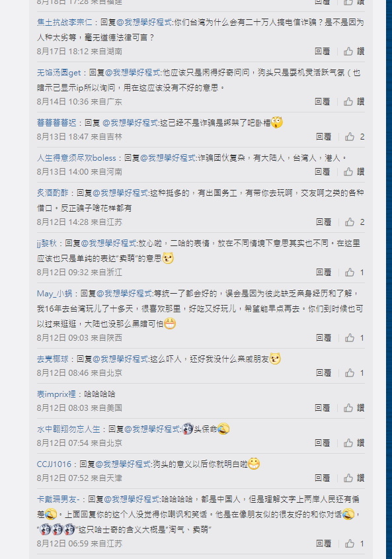Thumbs-up 去壳椰球's comment from 北京

pos(350,373)
